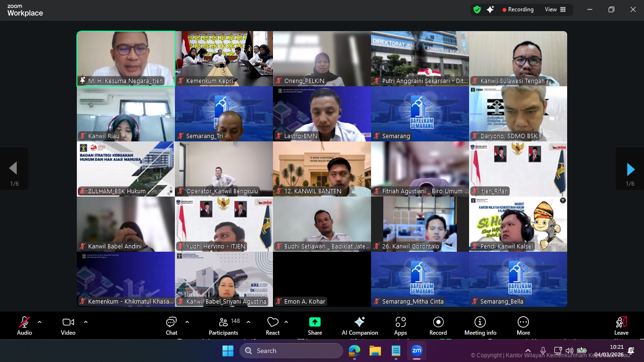Image resolution: width=644 pixels, height=362 pixels.
Task: Open File Explorer from the taskbar
Action: pos(375,351)
